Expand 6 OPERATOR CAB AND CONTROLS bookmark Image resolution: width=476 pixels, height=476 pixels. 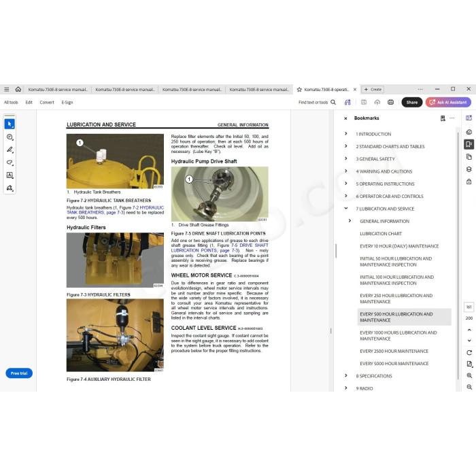[345, 196]
